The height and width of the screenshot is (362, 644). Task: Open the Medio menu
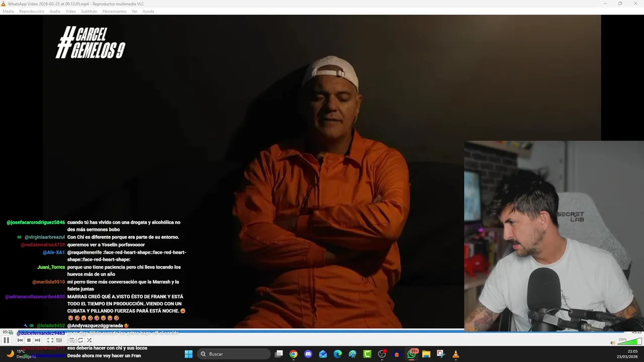[x=9, y=11]
